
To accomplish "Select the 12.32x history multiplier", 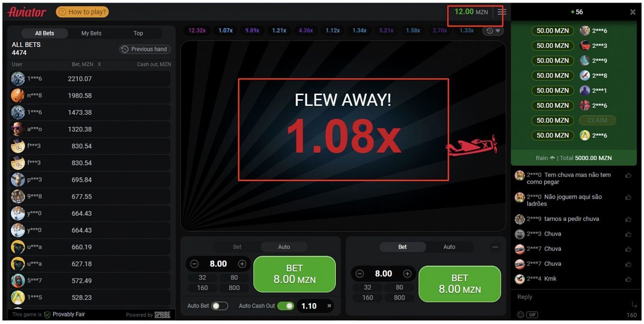I will [x=197, y=30].
